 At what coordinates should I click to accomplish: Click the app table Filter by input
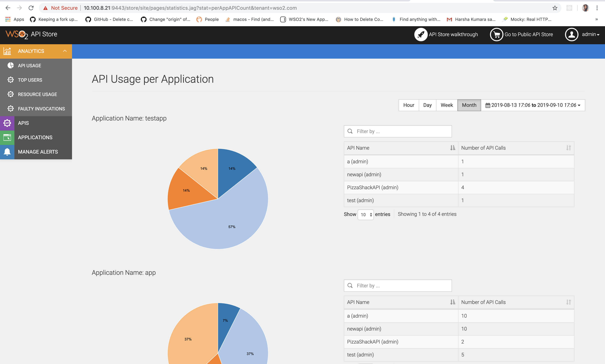point(398,286)
